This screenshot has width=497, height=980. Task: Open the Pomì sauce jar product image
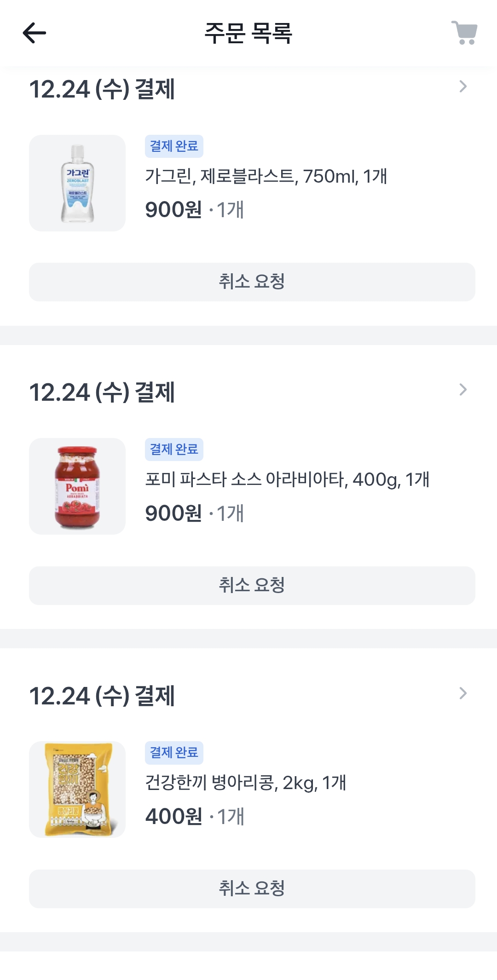(x=77, y=486)
